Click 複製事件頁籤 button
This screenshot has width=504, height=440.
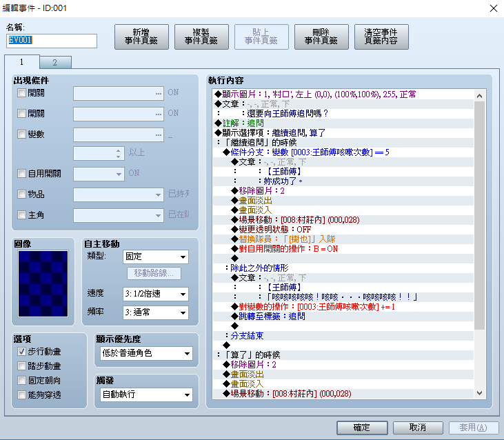point(201,37)
